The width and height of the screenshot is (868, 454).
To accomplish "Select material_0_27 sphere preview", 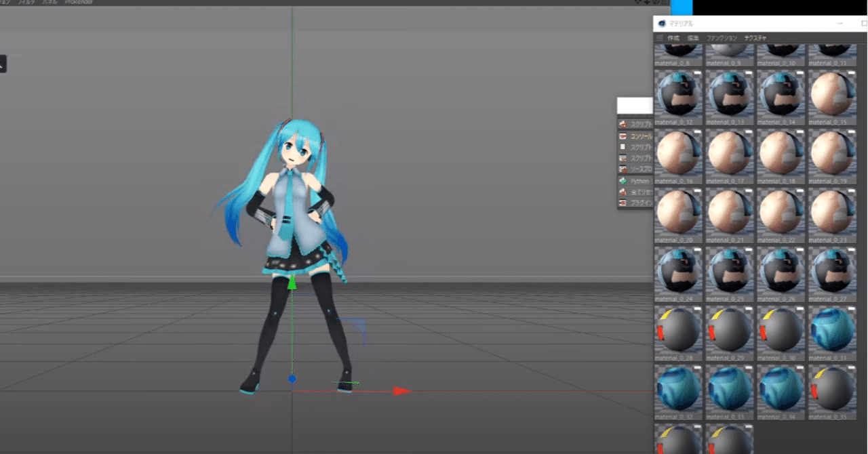I will [832, 271].
